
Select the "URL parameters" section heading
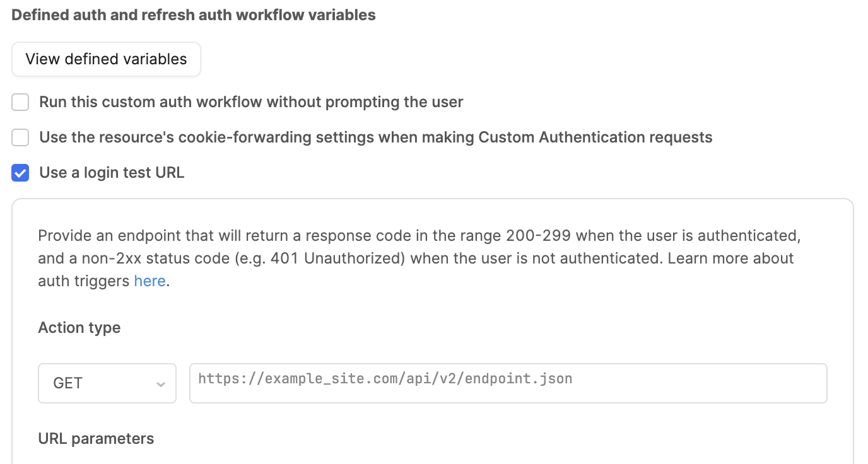tap(96, 439)
